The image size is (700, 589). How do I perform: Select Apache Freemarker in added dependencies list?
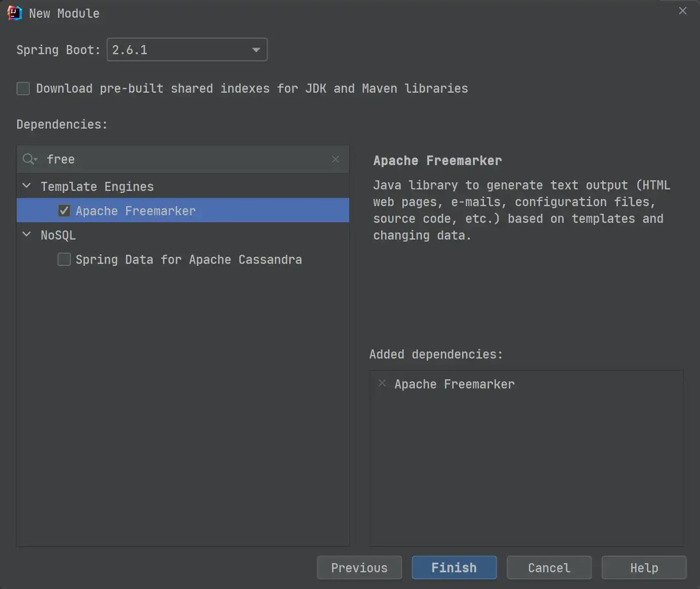click(454, 384)
